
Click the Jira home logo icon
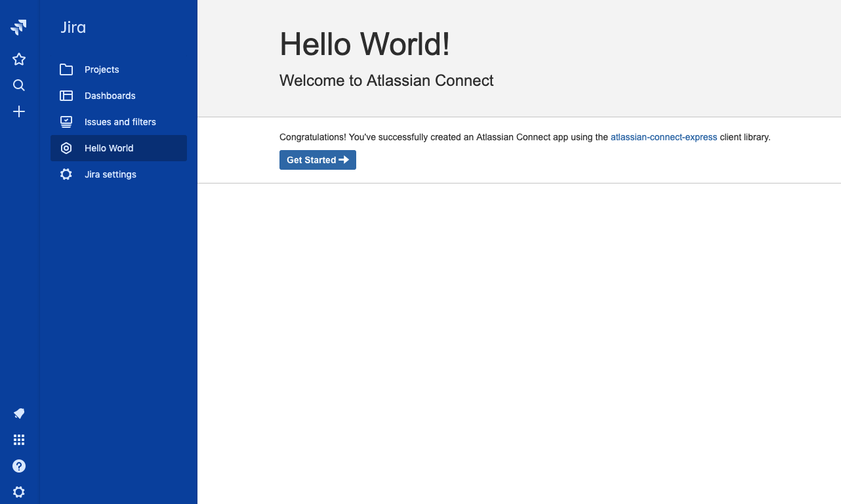[x=18, y=27]
